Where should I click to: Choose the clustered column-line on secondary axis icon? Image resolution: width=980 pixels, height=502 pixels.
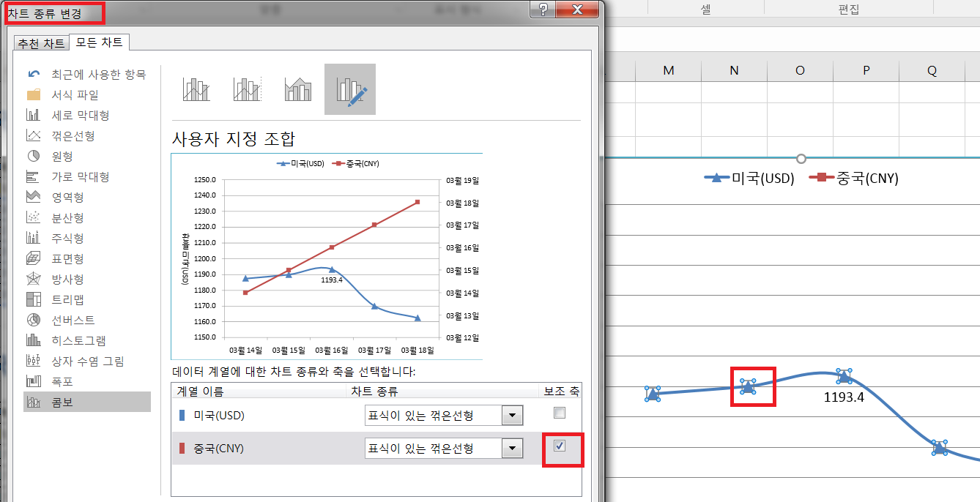tap(248, 89)
